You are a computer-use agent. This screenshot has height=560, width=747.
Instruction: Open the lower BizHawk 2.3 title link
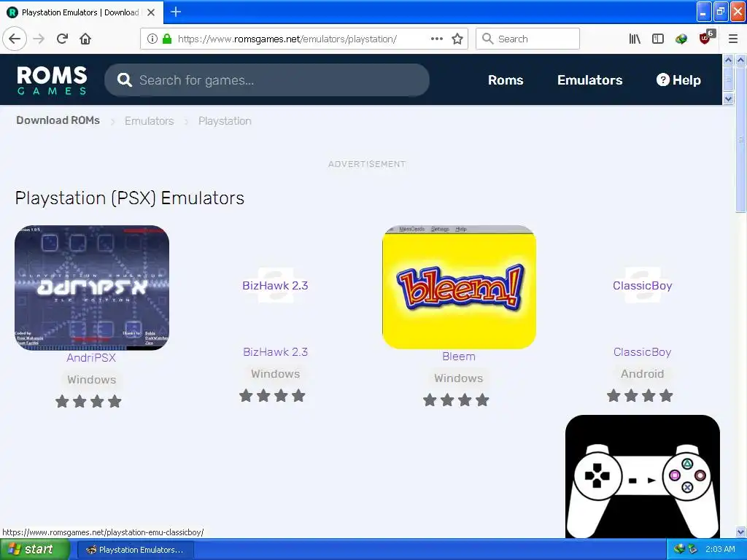click(275, 352)
